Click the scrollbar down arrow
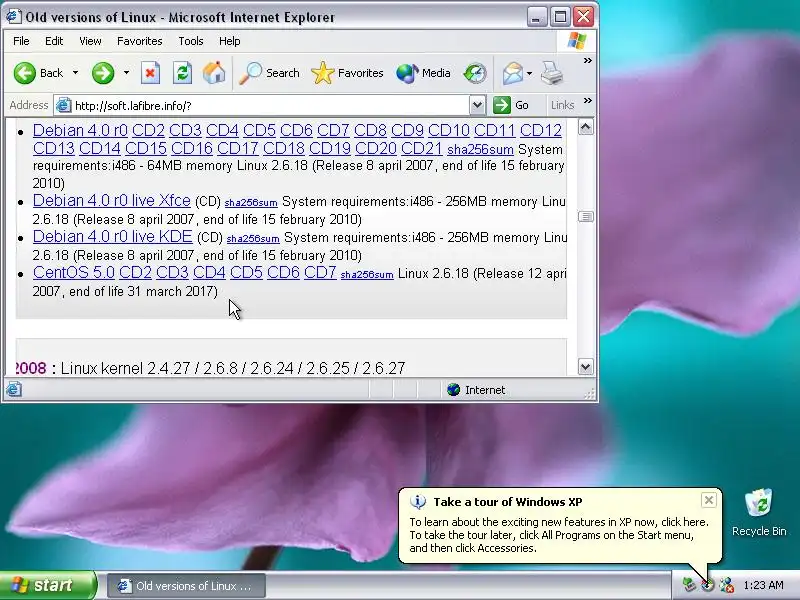The height and width of the screenshot is (600, 800). pos(586,366)
